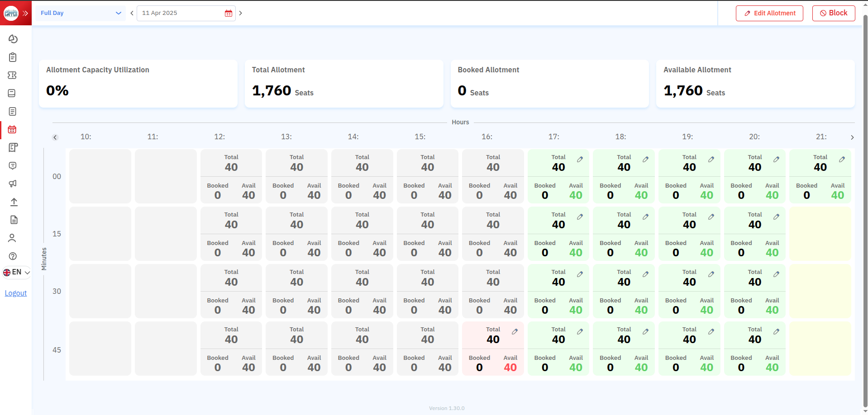
Task: Open the dashboard pie chart sidebar icon
Action: [13, 39]
